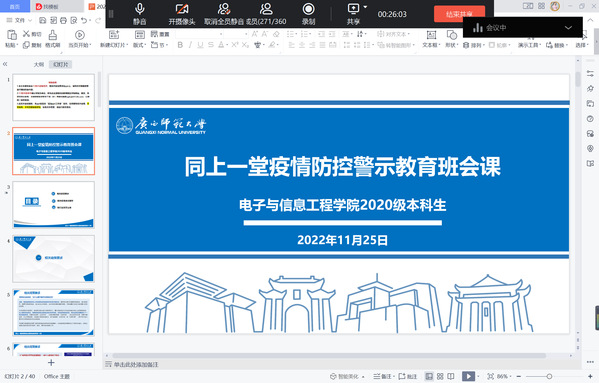This screenshot has width=599, height=383.
Task: Click the notes area to add notes
Action: tap(136, 365)
